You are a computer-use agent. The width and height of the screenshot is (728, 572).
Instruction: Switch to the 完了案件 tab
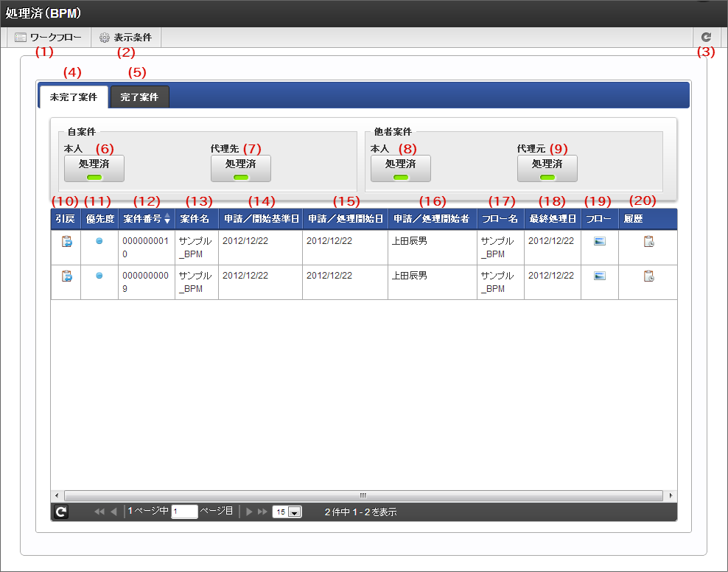139,97
